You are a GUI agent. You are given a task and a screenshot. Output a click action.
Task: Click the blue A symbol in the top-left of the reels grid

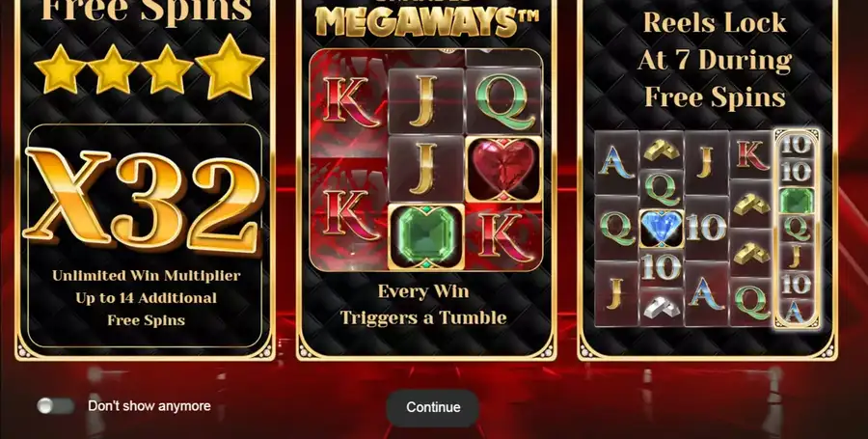tap(616, 163)
